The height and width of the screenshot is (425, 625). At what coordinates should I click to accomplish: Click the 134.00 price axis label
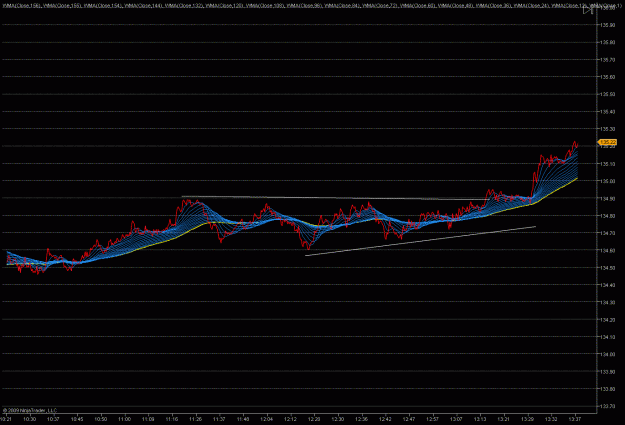pyautogui.click(x=607, y=354)
